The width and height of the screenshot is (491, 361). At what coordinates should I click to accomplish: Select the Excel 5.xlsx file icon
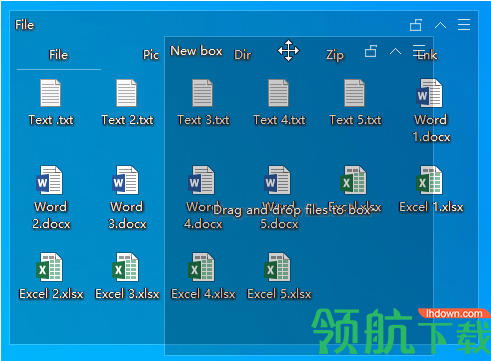pos(277,267)
